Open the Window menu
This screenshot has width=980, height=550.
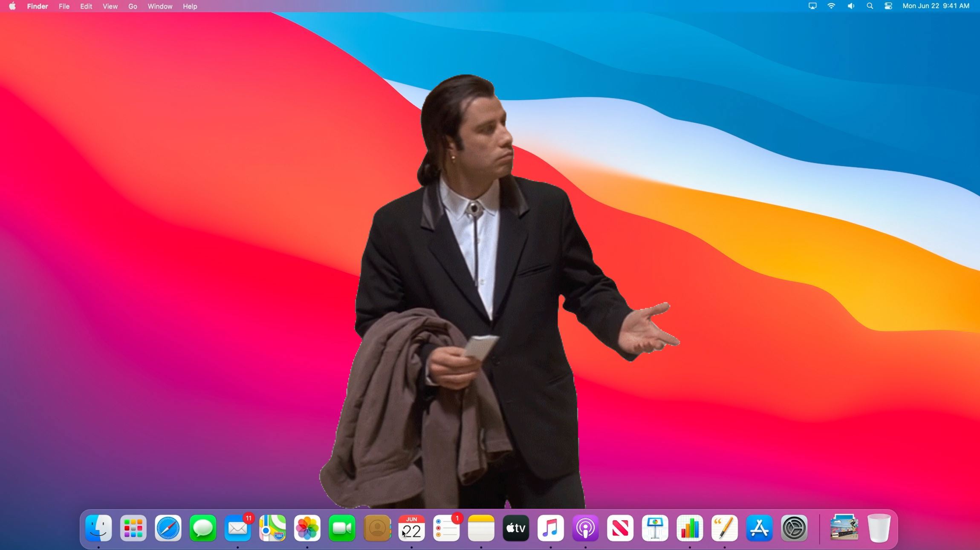[x=160, y=6]
